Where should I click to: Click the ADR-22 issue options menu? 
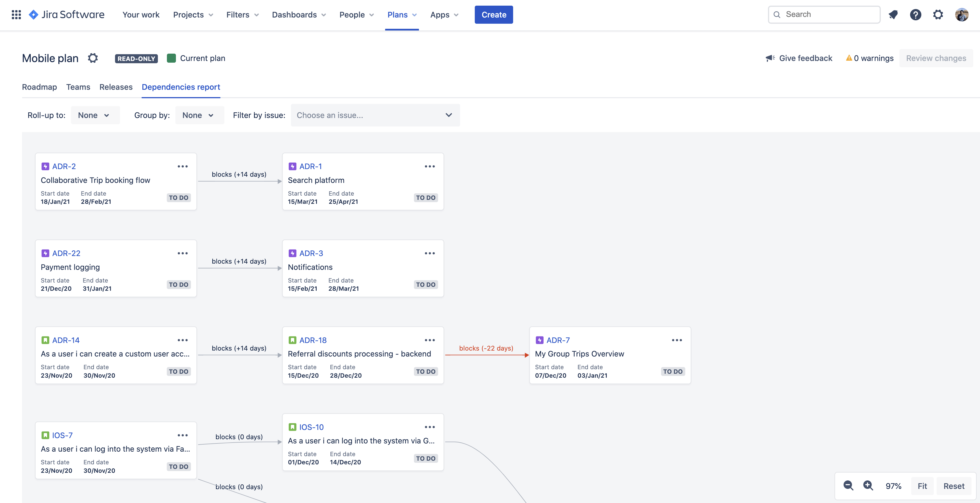tap(182, 253)
